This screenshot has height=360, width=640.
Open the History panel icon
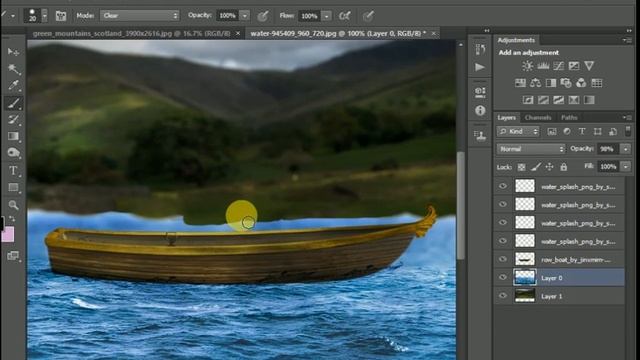(480, 50)
